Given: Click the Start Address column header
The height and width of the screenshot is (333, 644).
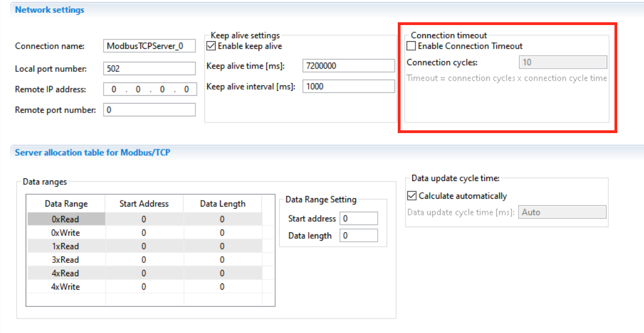Looking at the screenshot, I should [x=144, y=204].
